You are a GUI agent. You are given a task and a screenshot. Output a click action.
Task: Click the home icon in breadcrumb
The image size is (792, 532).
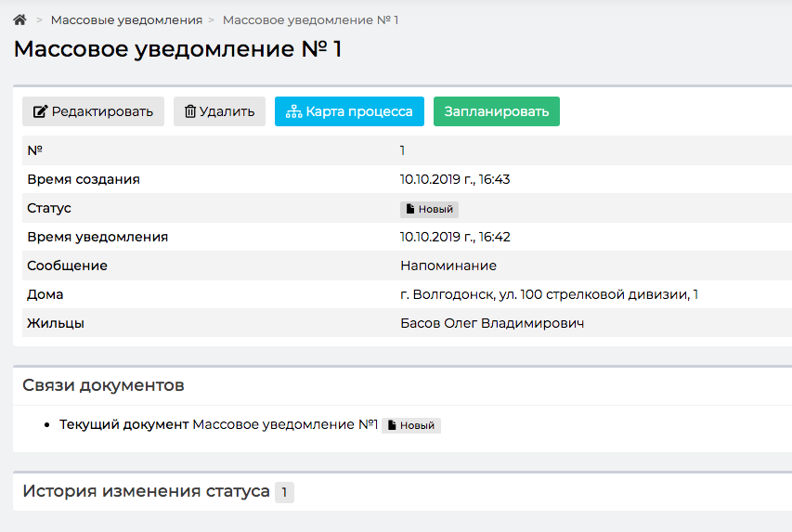[x=19, y=19]
